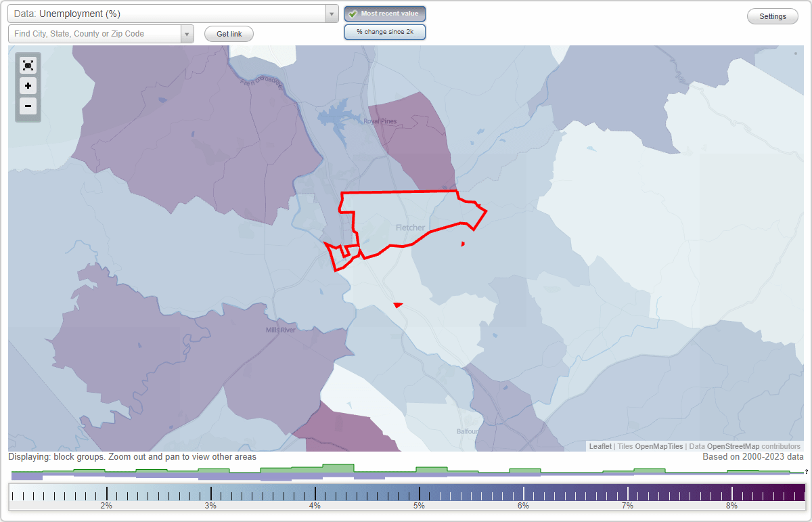The height and width of the screenshot is (522, 812).
Task: Select the zoom-in plus icon
Action: click(28, 85)
